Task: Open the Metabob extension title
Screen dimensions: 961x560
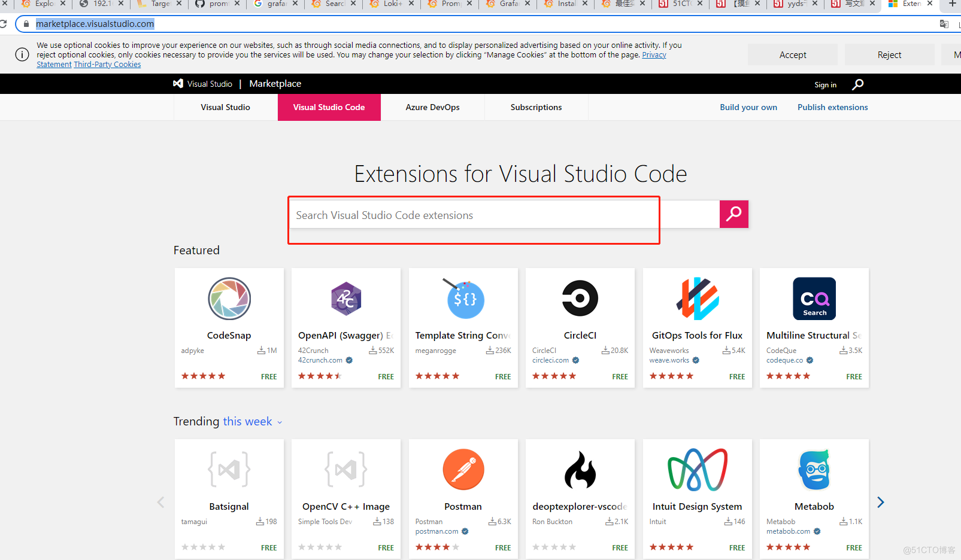Action: (x=814, y=507)
